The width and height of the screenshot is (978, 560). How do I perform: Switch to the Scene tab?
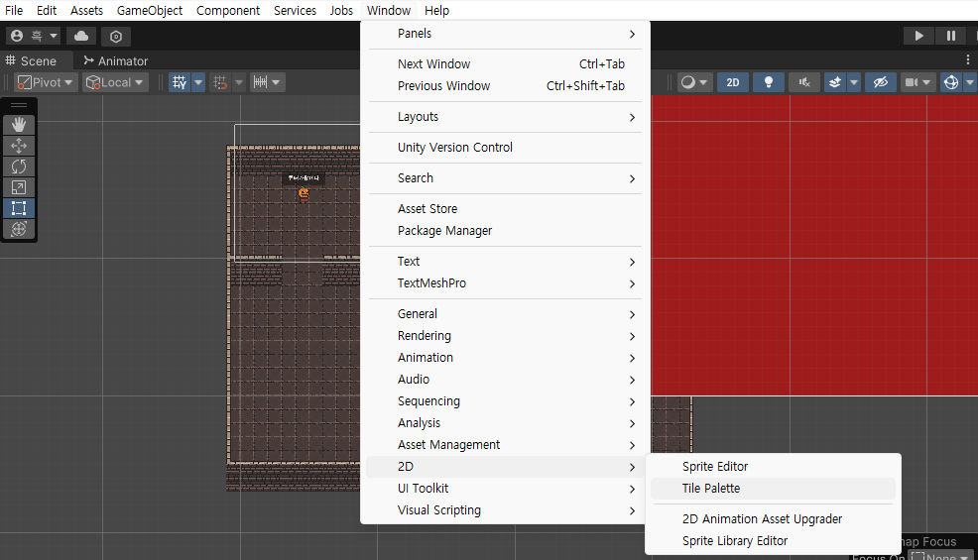click(31, 61)
